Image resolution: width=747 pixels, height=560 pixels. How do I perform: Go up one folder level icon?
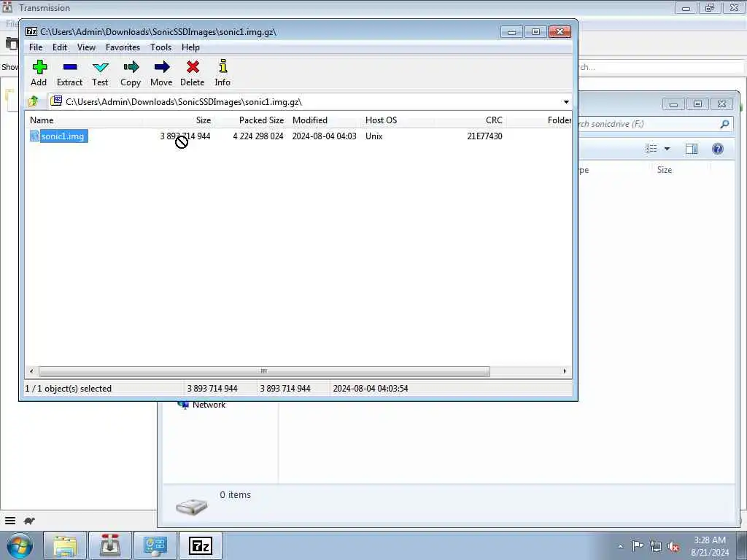click(34, 101)
